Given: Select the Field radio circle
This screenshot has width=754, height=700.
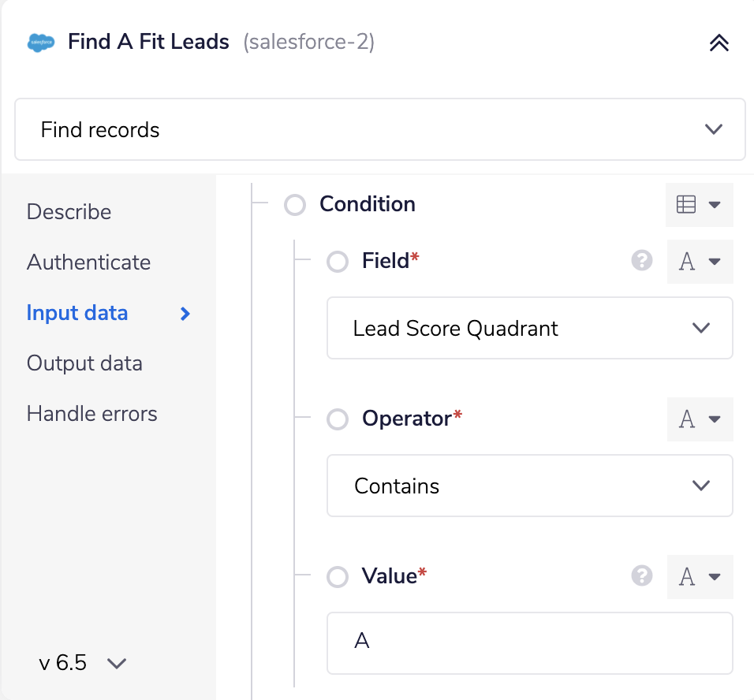Looking at the screenshot, I should [x=338, y=262].
